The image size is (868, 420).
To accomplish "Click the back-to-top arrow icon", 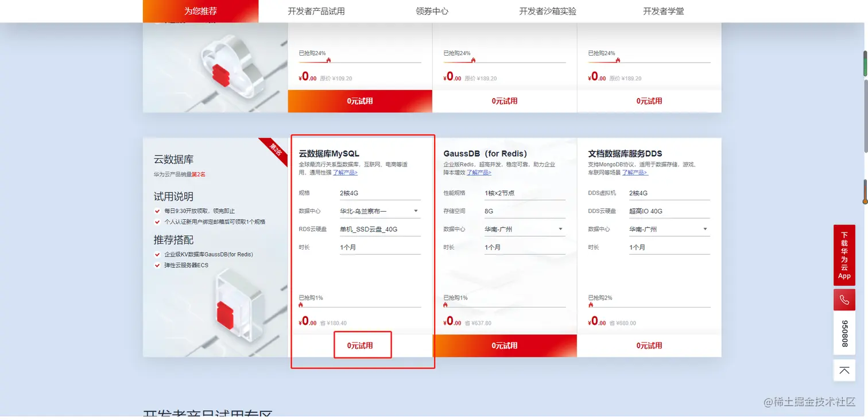I will tap(844, 370).
